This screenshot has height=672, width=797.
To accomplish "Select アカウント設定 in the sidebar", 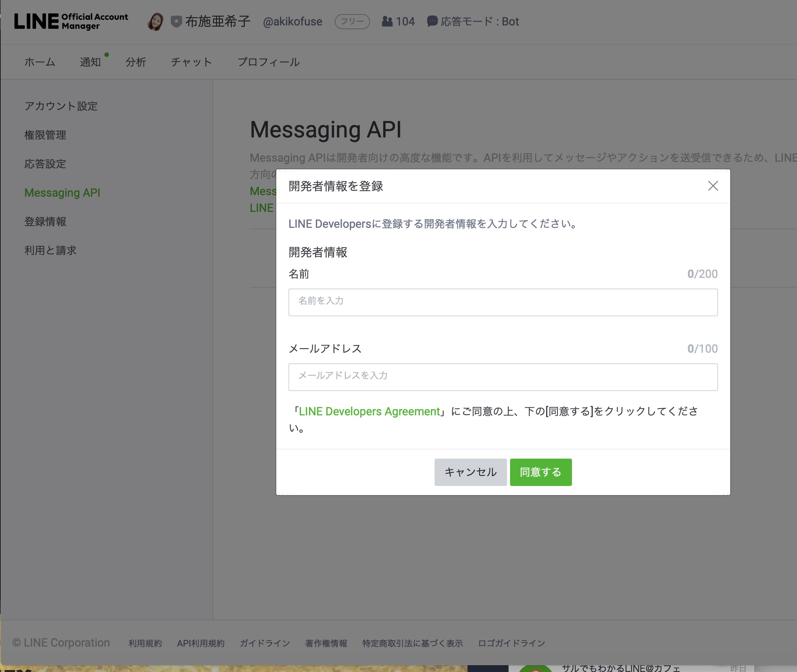I will pyautogui.click(x=61, y=106).
